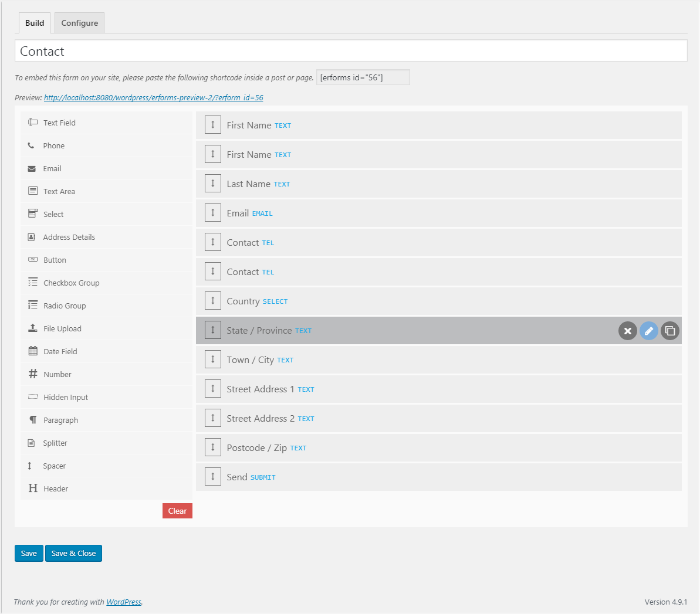Add a Phone field from sidebar
The image size is (700, 614).
click(x=107, y=146)
